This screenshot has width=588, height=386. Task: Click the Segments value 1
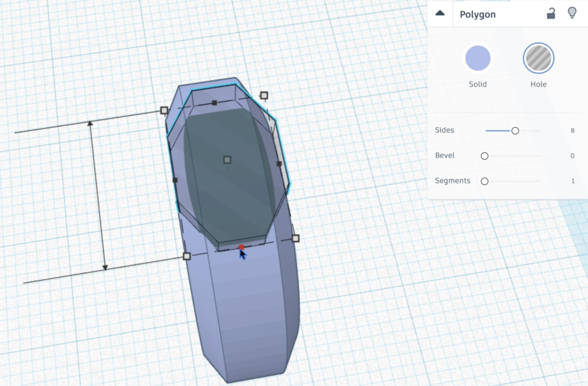click(x=573, y=181)
